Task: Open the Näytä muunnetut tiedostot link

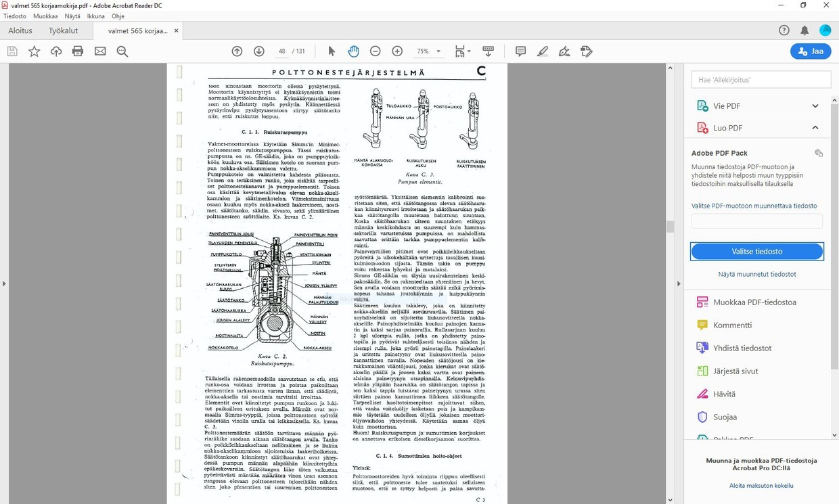Action: click(x=757, y=274)
